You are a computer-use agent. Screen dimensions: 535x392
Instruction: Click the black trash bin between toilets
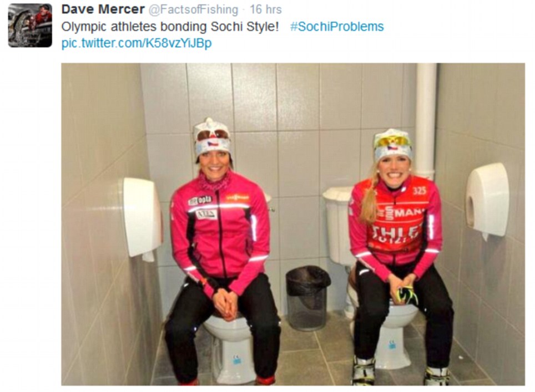pos(307,298)
